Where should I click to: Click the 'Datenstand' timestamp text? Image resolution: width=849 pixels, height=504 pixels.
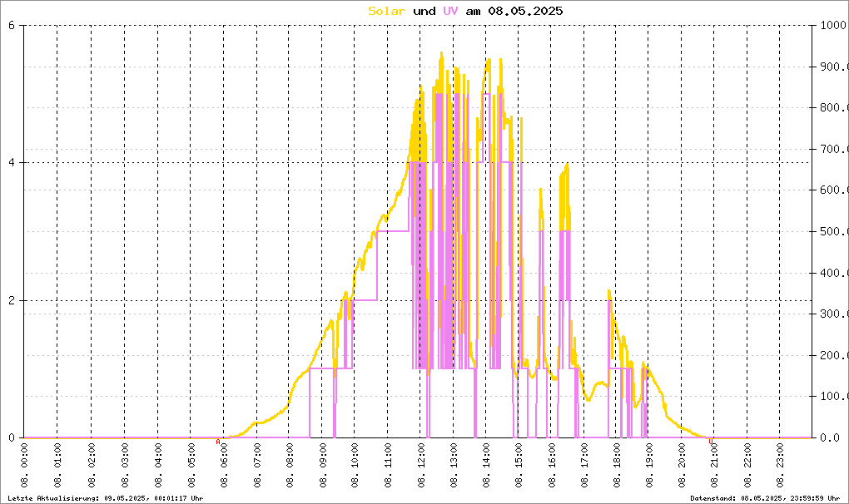click(765, 498)
